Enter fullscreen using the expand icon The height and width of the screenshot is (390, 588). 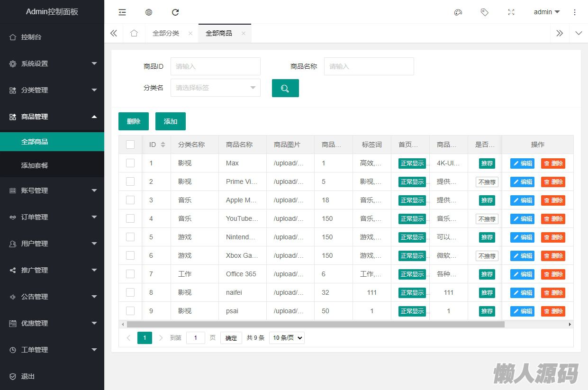[511, 12]
